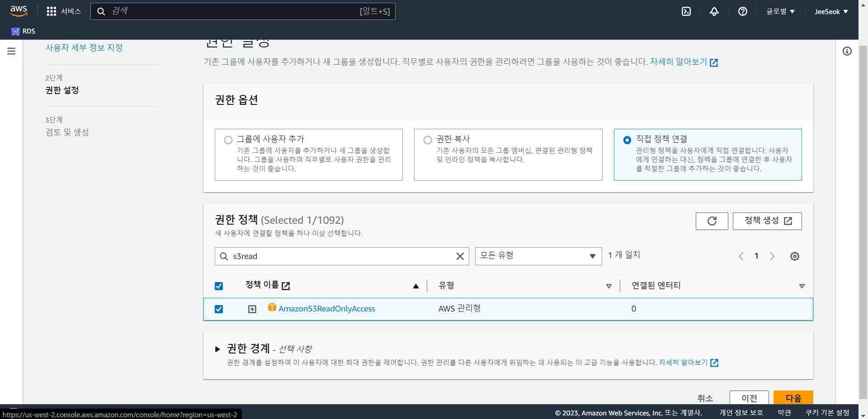Go to the AWS console home logo
Viewport: 868px width, 419px height.
click(19, 11)
